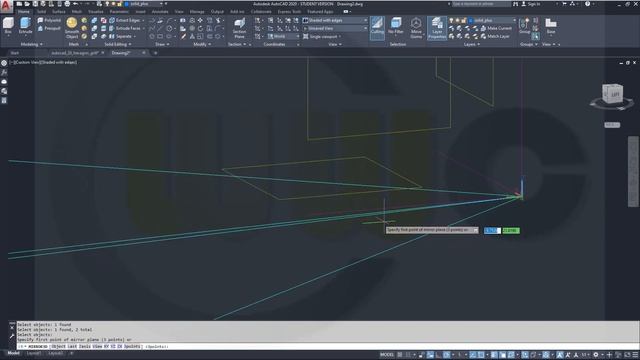This screenshot has height=360, width=640.
Task: Insert a Section Plane
Action: (239, 28)
